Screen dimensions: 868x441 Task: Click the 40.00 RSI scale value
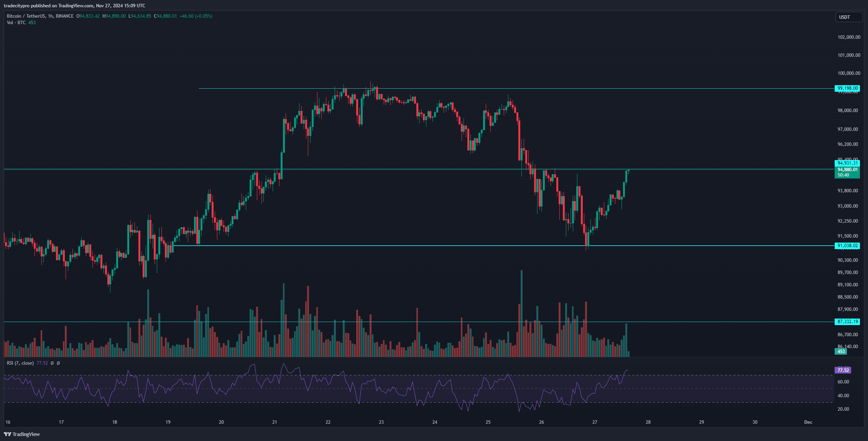point(843,396)
